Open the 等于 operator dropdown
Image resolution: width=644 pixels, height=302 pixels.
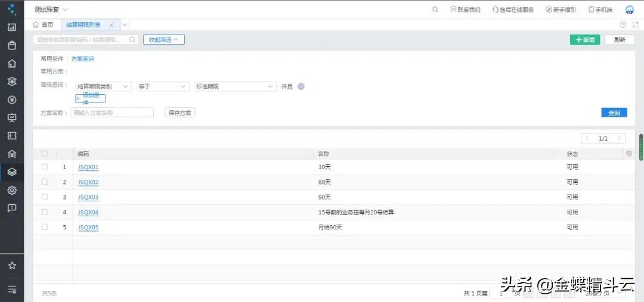pos(163,86)
